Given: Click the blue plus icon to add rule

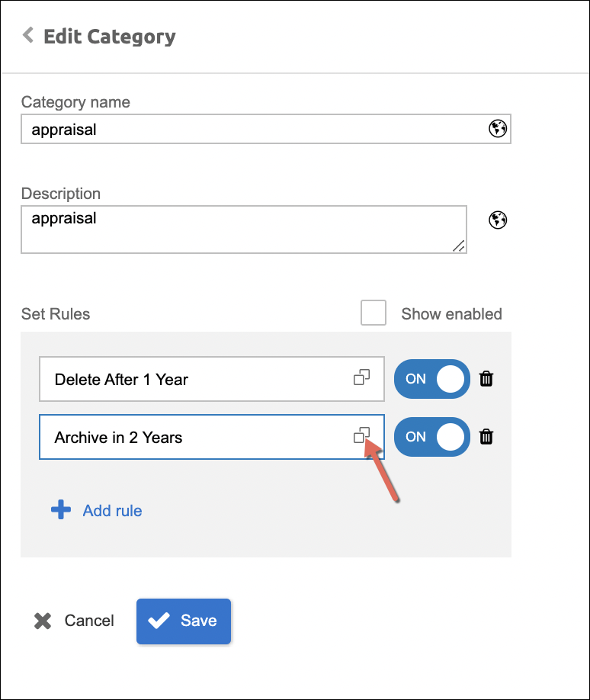Looking at the screenshot, I should click(61, 510).
